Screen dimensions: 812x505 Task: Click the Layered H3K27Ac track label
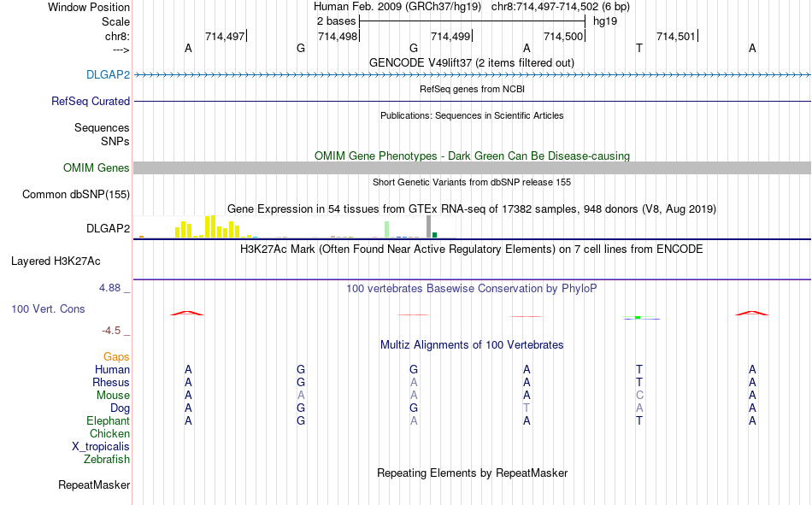pos(56,261)
